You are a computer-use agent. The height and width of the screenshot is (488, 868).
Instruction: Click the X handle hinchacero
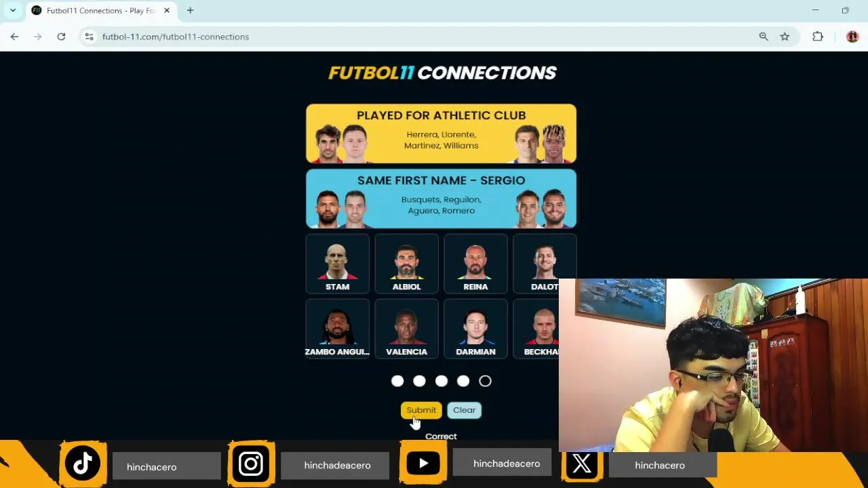tap(660, 466)
